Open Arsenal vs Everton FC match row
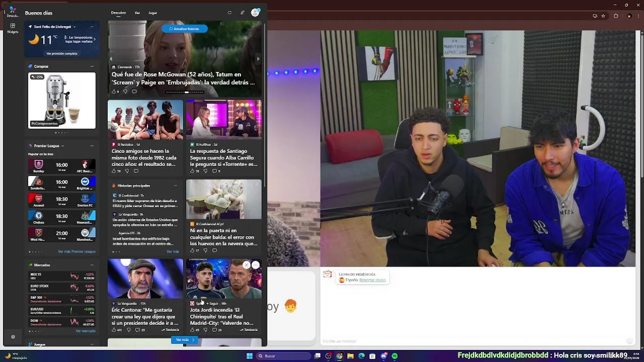 pyautogui.click(x=62, y=200)
